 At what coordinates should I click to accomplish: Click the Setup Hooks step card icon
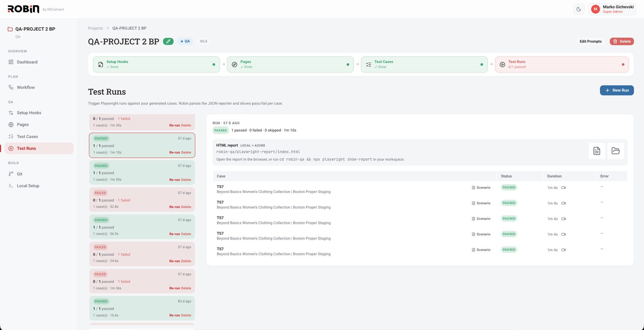pyautogui.click(x=101, y=64)
